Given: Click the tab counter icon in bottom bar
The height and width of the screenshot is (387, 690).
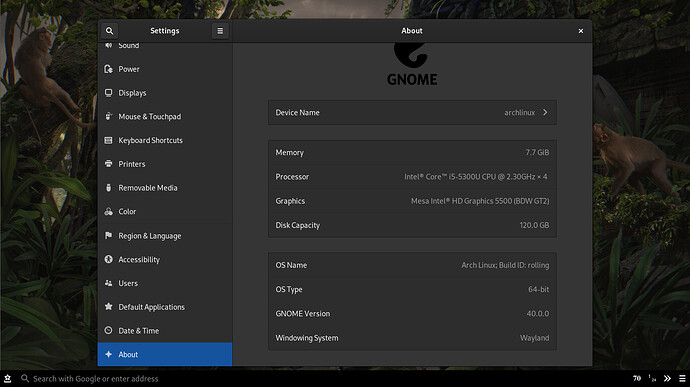Looking at the screenshot, I should (652, 378).
